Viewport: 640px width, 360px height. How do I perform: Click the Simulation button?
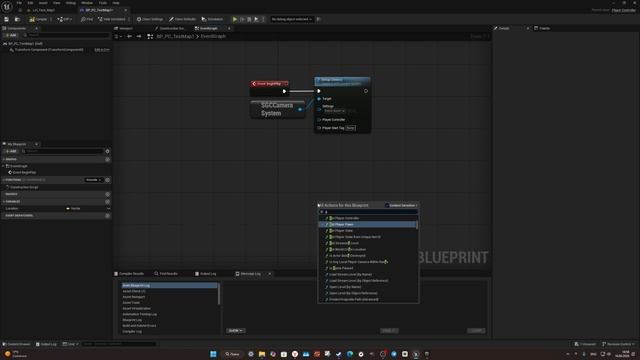pos(212,19)
